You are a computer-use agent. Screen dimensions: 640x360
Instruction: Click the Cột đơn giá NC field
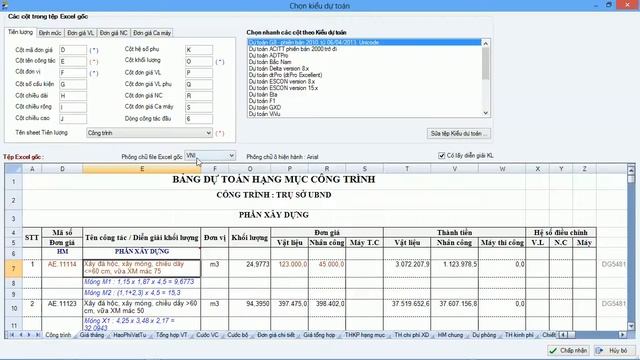(199, 96)
